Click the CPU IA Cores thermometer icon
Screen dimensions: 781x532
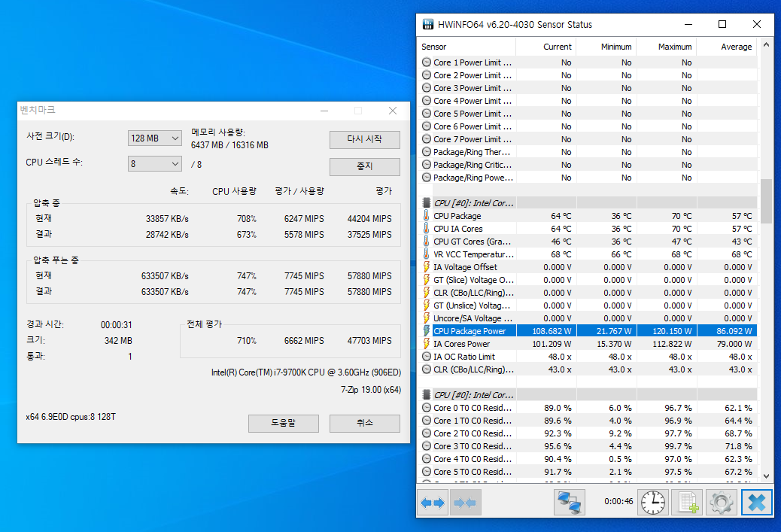(x=427, y=229)
